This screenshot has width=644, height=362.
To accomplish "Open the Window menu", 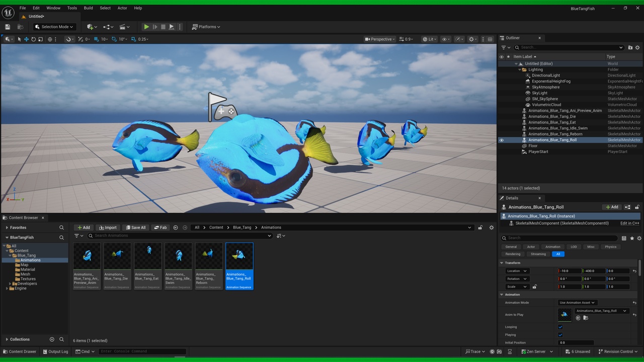I will [53, 8].
